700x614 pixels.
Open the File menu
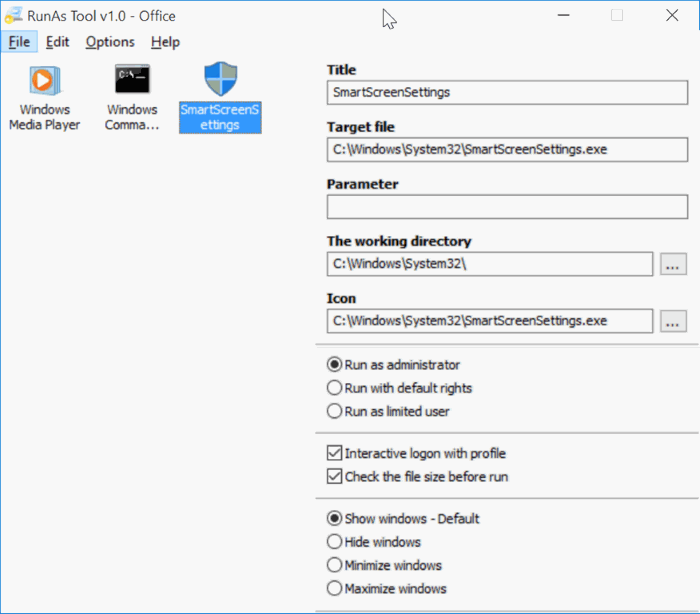tap(19, 42)
